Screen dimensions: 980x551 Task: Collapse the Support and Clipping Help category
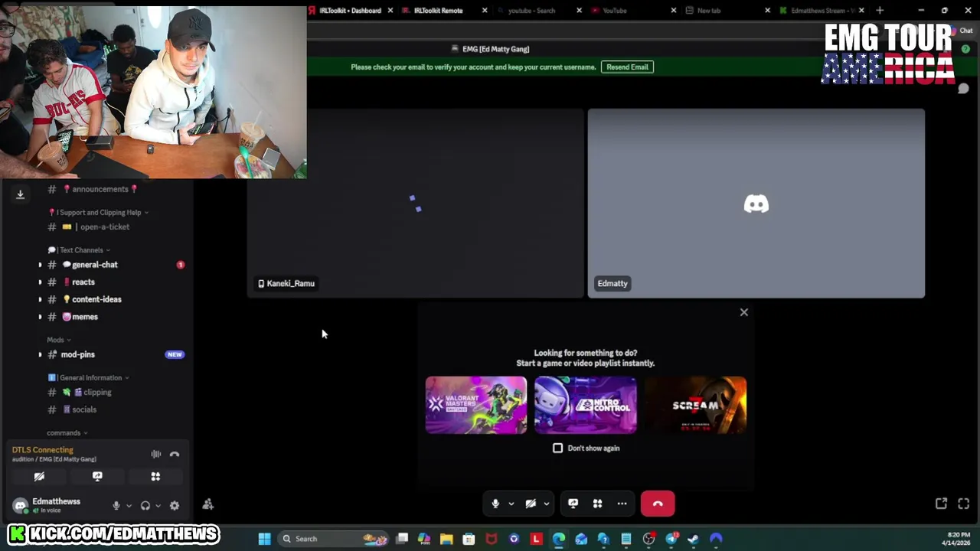(98, 213)
